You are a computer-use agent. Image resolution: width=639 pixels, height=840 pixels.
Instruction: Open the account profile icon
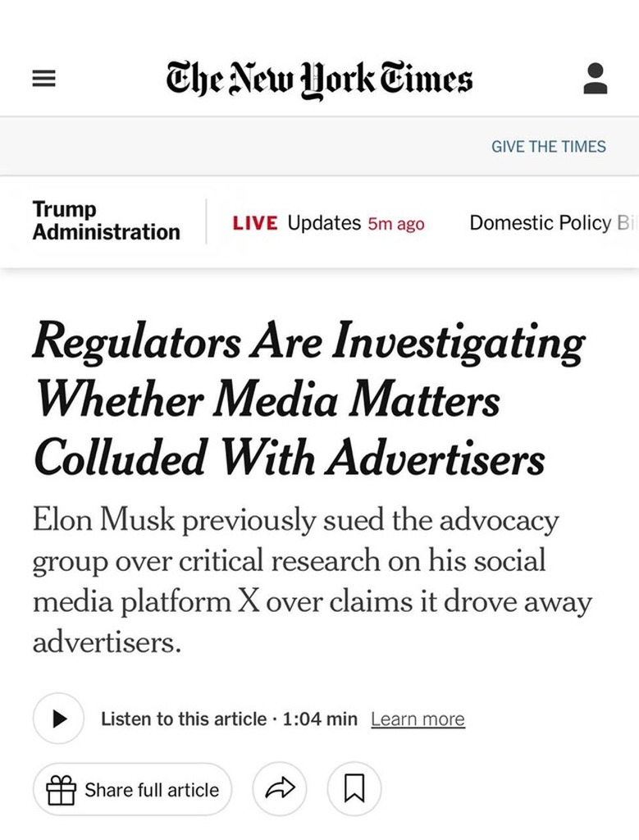[595, 79]
